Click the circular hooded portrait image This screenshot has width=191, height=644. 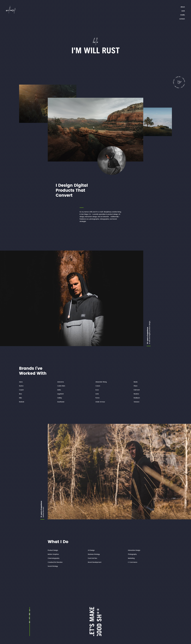tap(112, 161)
